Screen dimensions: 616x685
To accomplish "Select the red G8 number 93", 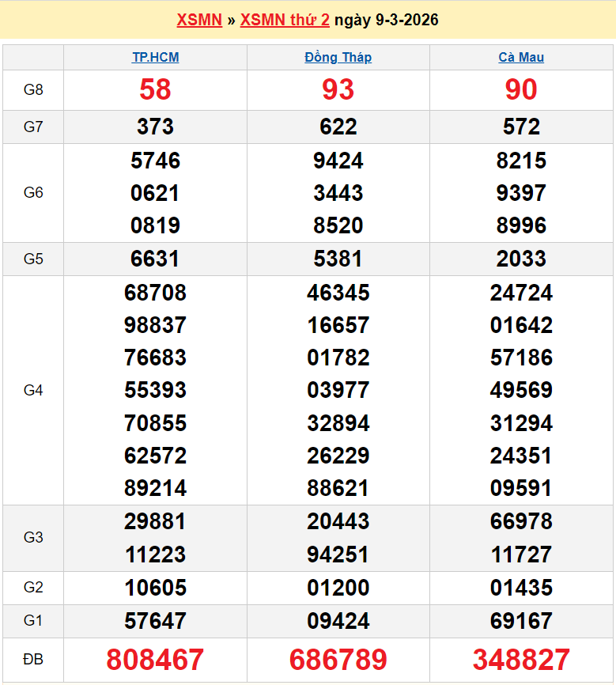I will pyautogui.click(x=338, y=89).
